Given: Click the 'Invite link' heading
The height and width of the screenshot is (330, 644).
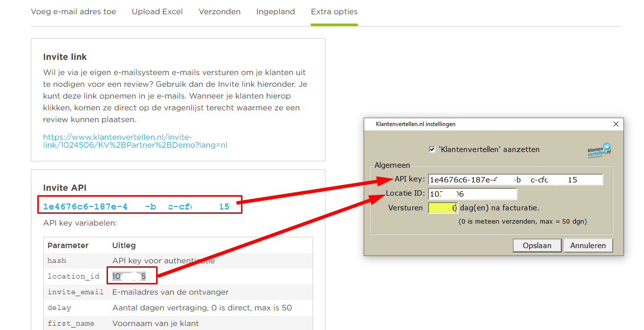Looking at the screenshot, I should click(65, 57).
